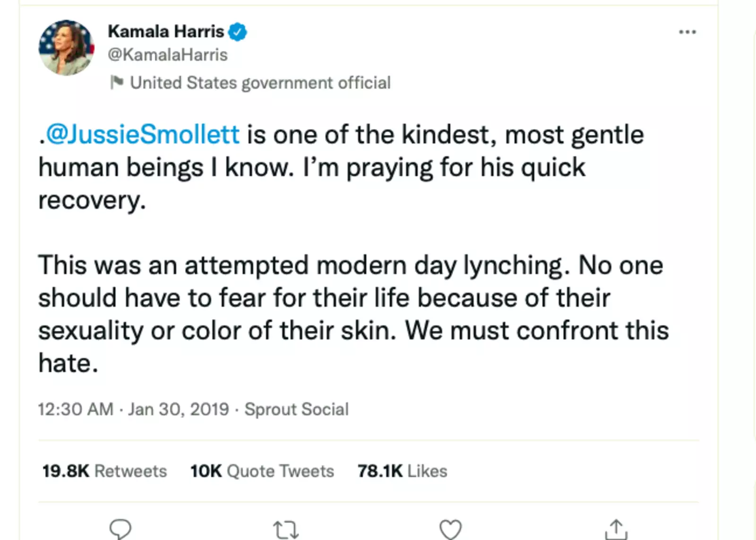The image size is (756, 540).
Task: Click the blue verified checkmark badge
Action: [x=238, y=32]
